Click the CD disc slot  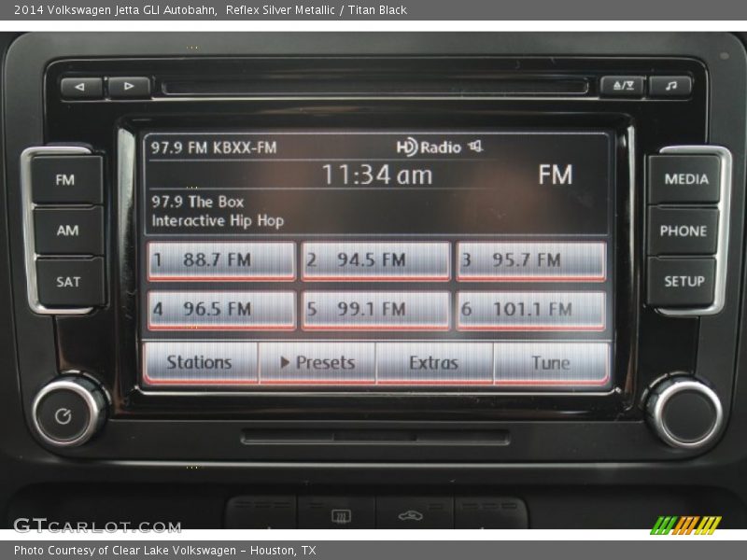[x=375, y=87]
